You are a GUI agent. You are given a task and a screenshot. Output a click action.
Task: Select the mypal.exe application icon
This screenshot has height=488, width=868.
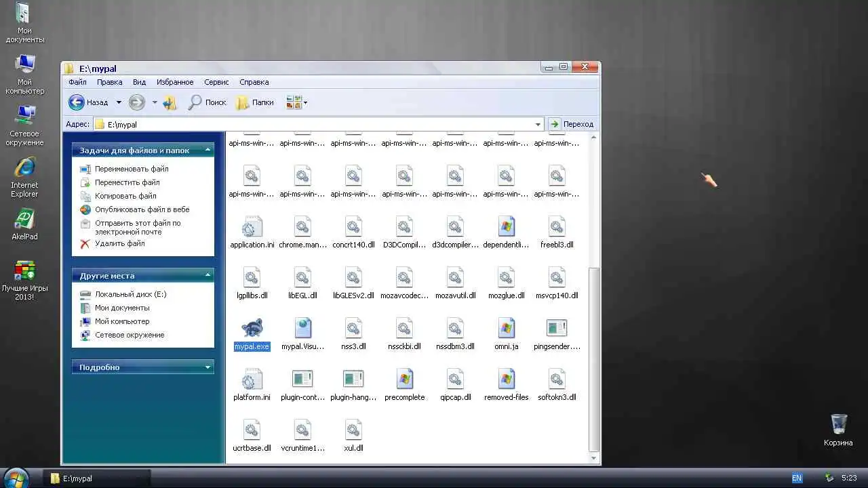pos(252,328)
